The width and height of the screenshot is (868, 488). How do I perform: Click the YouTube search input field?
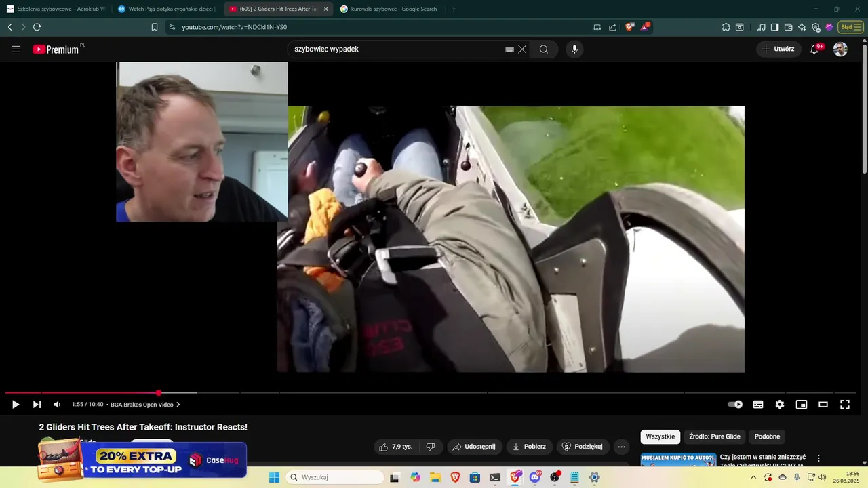399,49
